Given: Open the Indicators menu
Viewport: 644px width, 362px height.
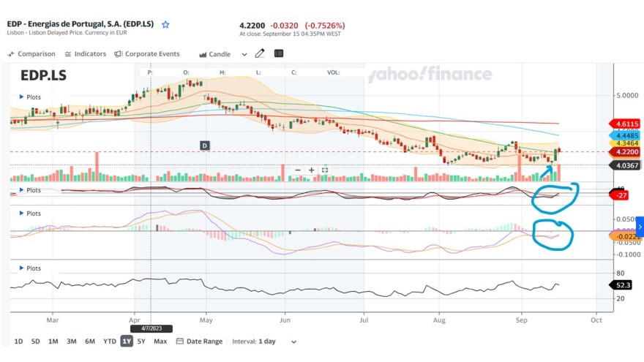Looking at the screenshot, I should click(x=86, y=54).
